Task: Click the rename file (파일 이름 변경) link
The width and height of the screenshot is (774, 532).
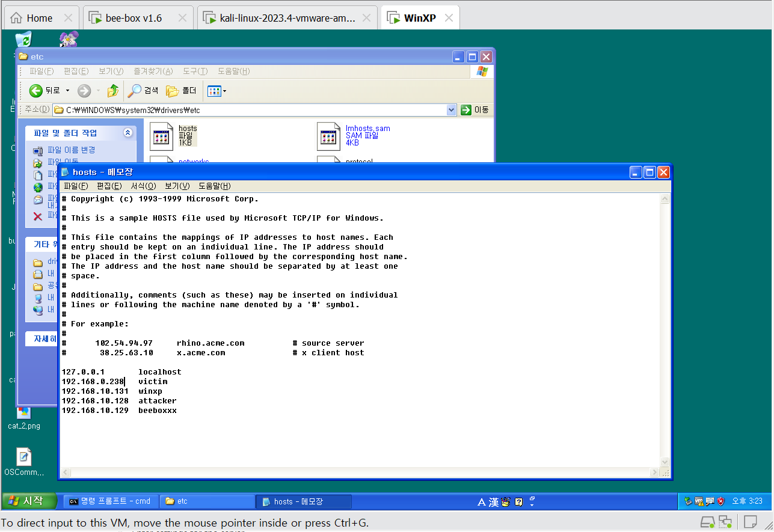Action: [71, 150]
